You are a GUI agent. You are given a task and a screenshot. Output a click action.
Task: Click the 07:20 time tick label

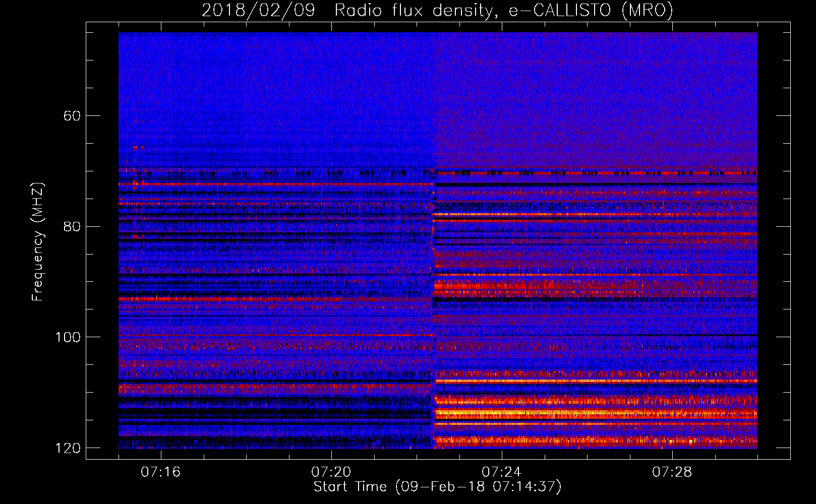[x=331, y=472]
